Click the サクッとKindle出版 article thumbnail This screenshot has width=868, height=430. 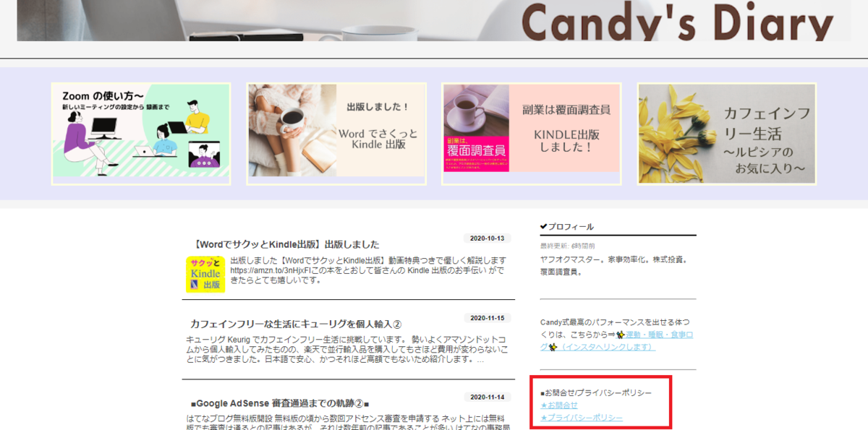coord(205,274)
